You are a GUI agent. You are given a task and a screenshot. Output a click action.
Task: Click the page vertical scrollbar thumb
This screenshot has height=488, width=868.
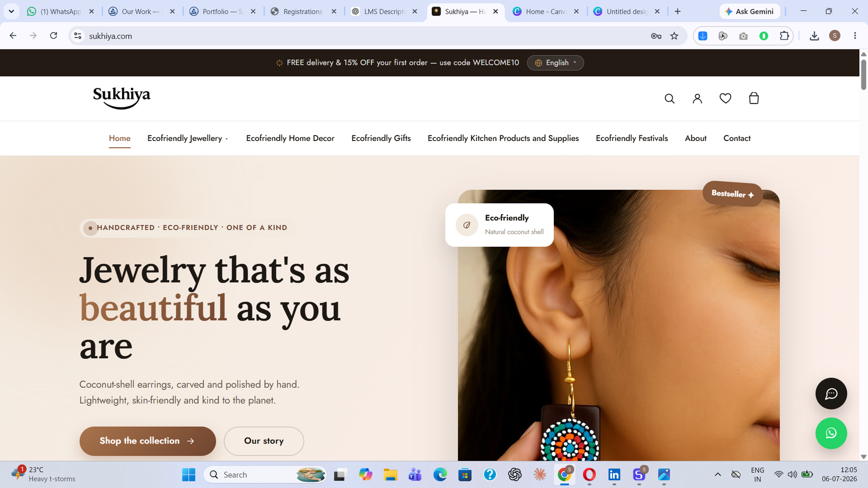(x=864, y=74)
